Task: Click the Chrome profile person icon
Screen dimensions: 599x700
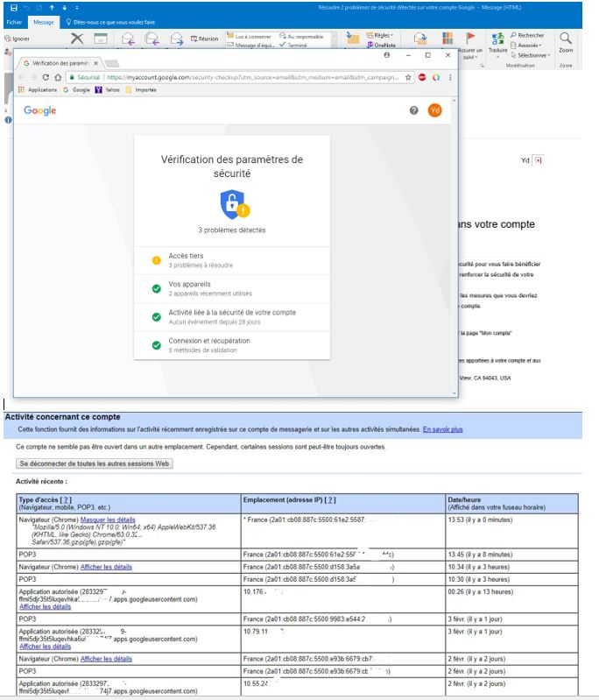Action: [386, 55]
